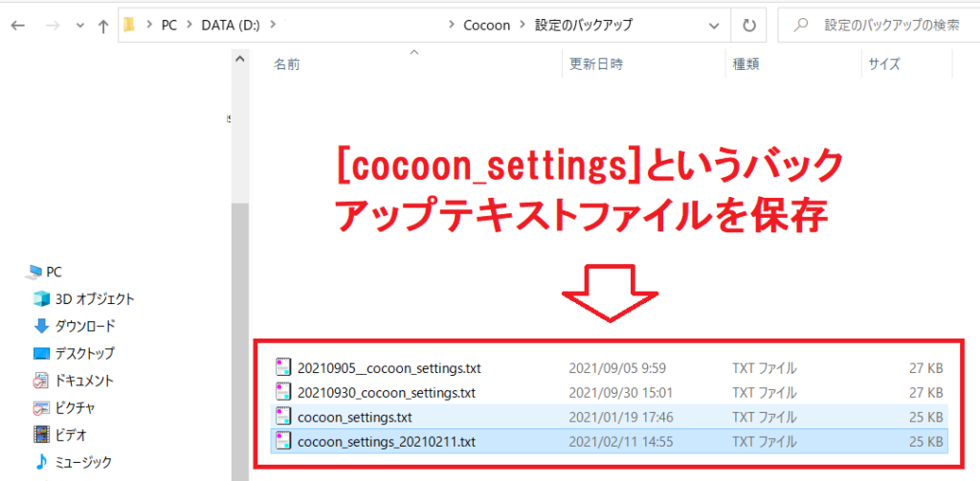Viewport: 980px width, 481px height.
Task: Click date 2021/01/19 17:46
Action: pyautogui.click(x=621, y=417)
